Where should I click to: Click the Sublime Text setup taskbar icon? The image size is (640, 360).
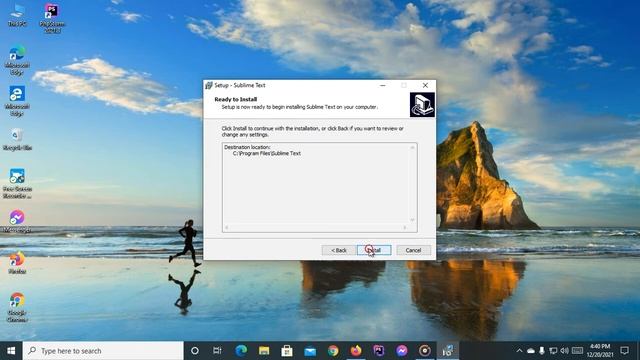[448, 351]
